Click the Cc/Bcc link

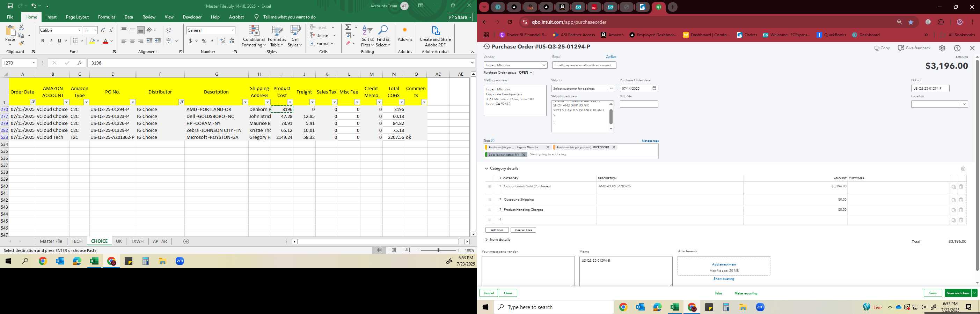click(x=611, y=57)
